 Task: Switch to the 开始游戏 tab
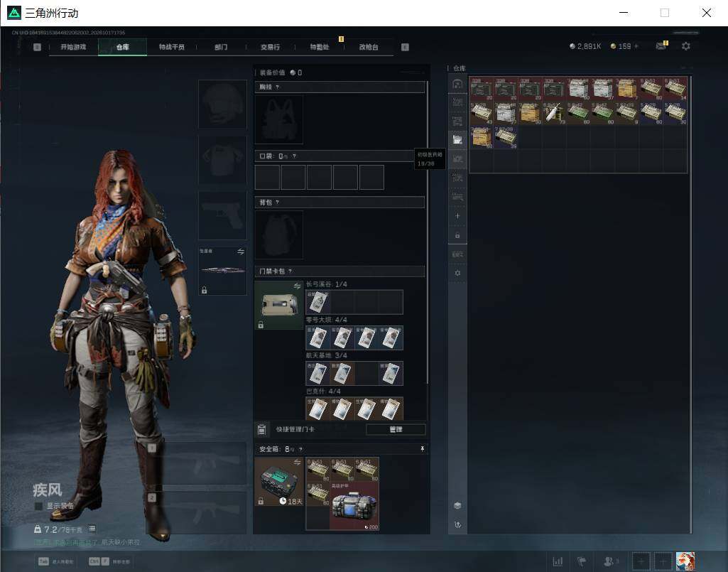coord(73,47)
